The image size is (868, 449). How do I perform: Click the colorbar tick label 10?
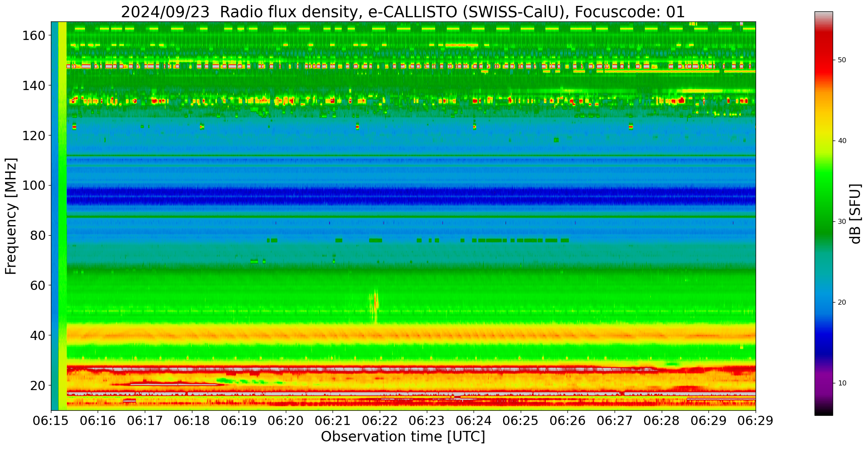(842, 383)
